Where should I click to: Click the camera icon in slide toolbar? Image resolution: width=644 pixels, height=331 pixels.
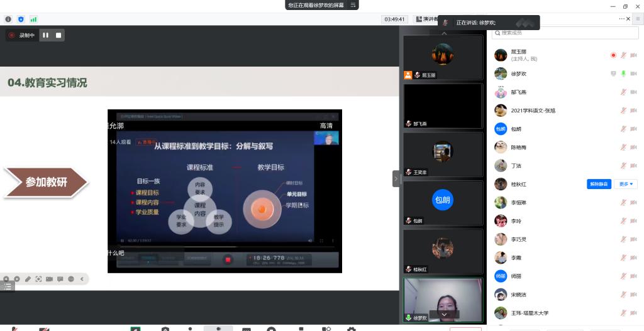click(x=49, y=279)
